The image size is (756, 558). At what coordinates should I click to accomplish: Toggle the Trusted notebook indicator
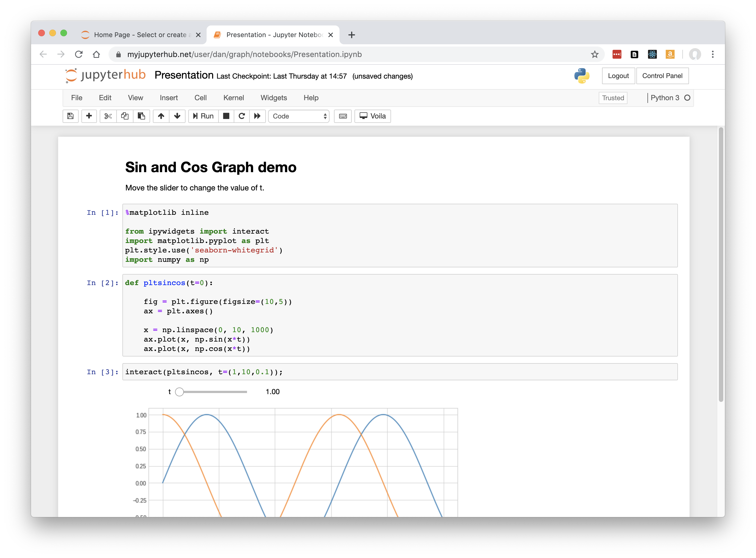point(613,98)
